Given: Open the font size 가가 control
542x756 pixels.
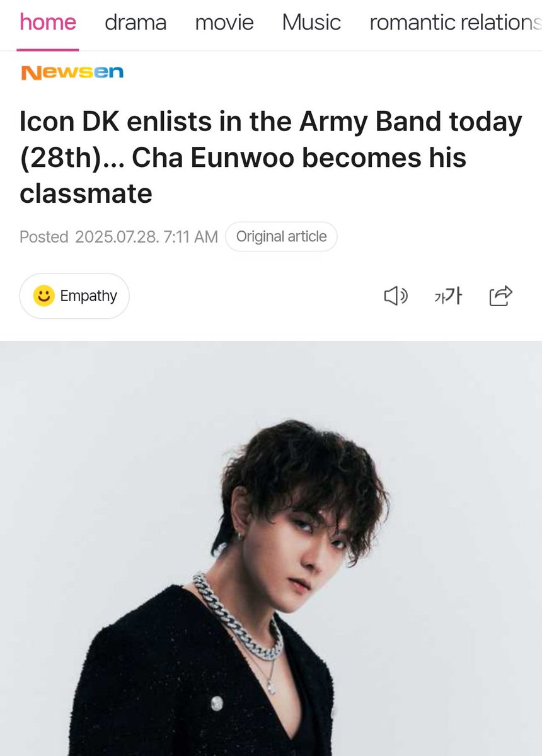Looking at the screenshot, I should (x=448, y=295).
